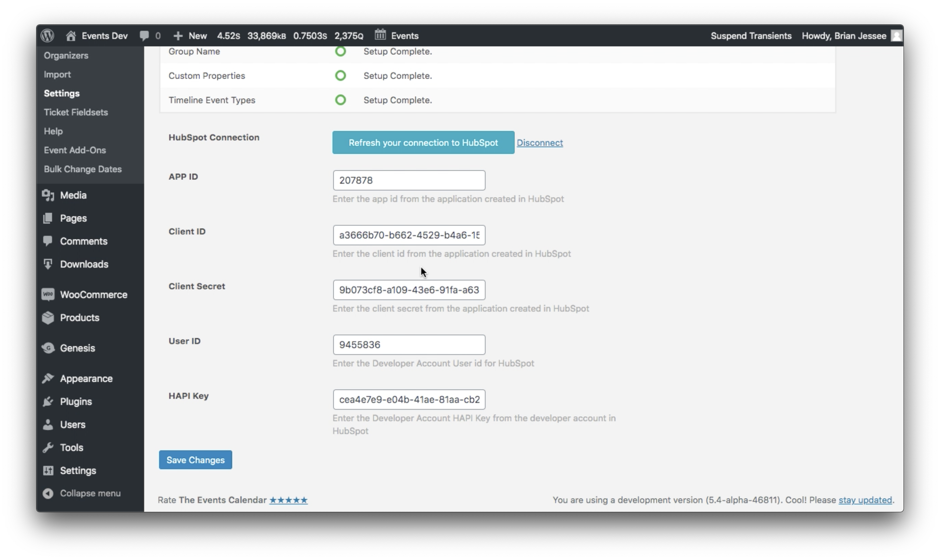Screen dimensions: 940x560
Task: Open the Help submenu item
Action: pyautogui.click(x=53, y=131)
